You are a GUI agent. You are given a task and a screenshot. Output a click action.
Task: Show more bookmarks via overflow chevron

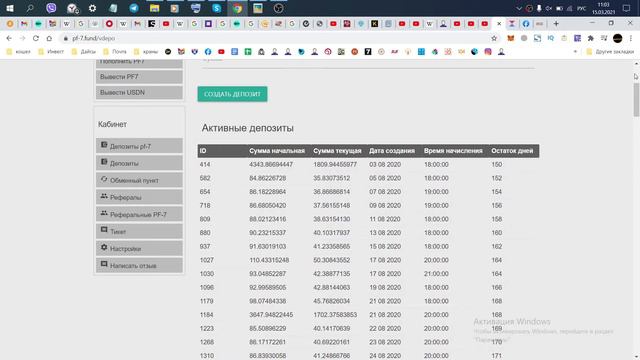pyautogui.click(x=575, y=52)
